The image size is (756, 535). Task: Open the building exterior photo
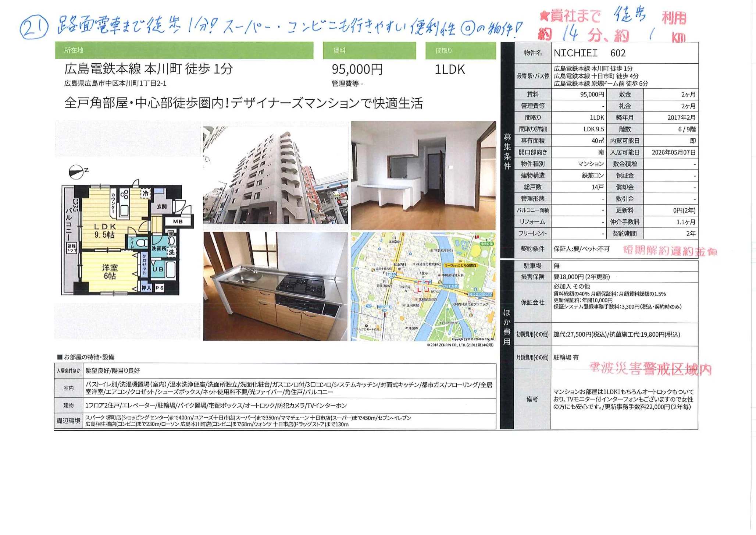pos(275,175)
